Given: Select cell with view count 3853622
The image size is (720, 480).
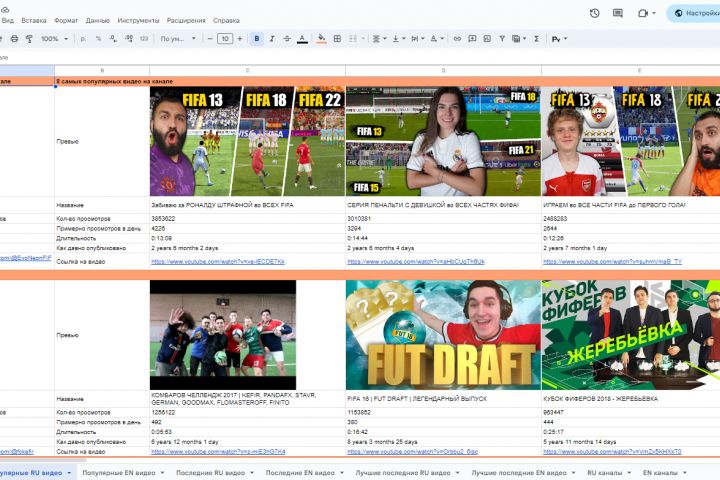Looking at the screenshot, I should (x=247, y=219).
